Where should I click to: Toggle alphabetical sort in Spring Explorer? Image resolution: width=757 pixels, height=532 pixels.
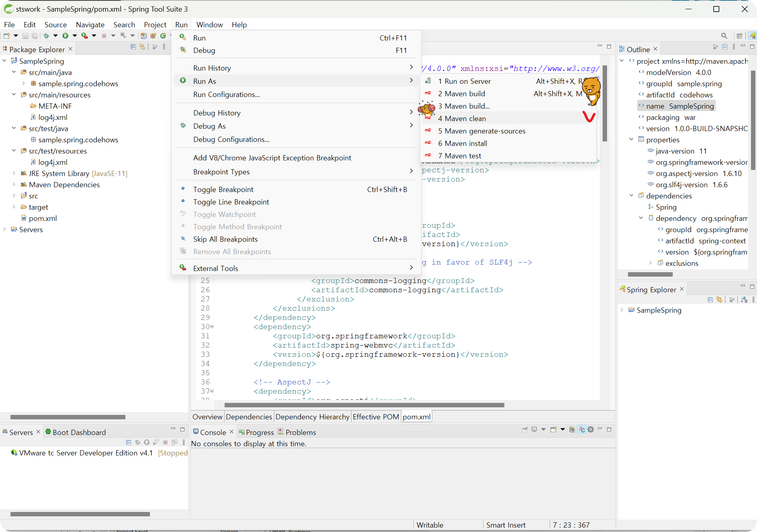point(744,299)
